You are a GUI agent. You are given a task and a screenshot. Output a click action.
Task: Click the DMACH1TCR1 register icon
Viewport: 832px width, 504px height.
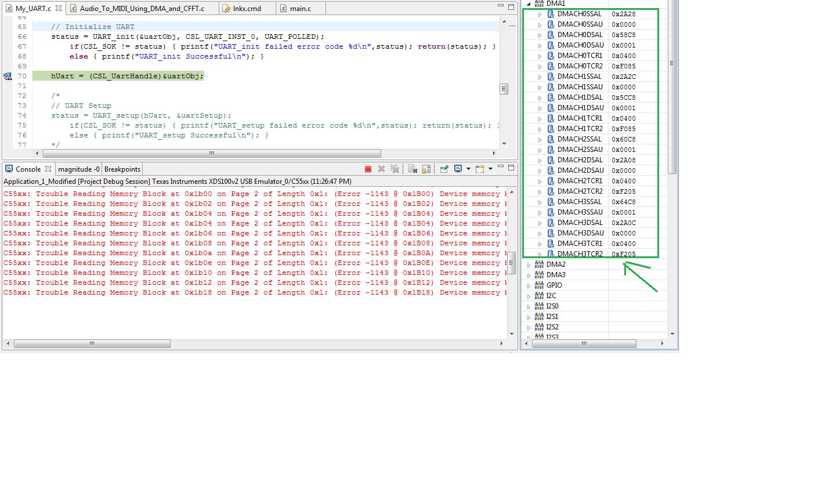(x=551, y=118)
